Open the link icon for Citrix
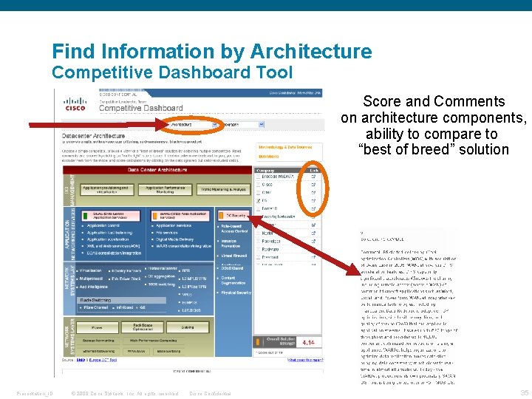Screen dimensions: 532x399 [313, 192]
